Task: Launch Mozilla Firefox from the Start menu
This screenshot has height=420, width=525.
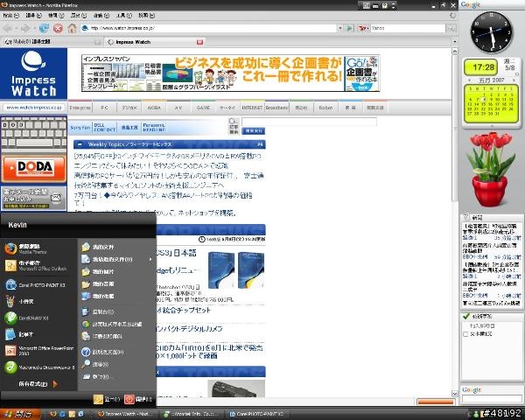Action: [x=38, y=248]
